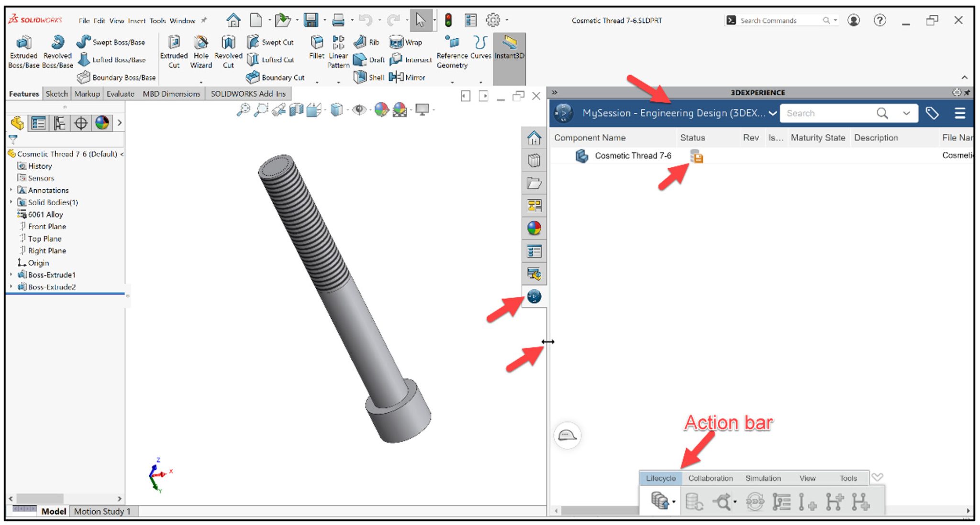This screenshot has height=525, width=980.
Task: Toggle Hide/Show Items eye in heads-up toolbar
Action: tap(360, 109)
